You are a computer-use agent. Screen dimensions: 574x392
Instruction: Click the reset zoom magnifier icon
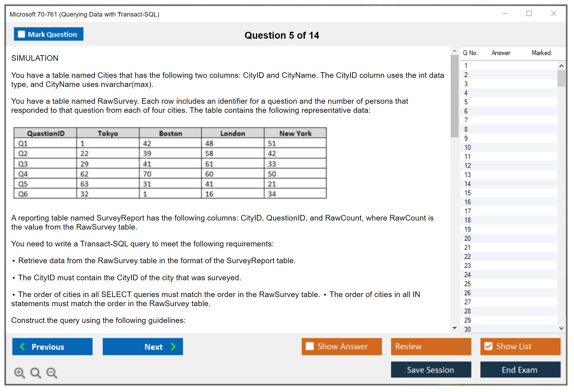36,373
